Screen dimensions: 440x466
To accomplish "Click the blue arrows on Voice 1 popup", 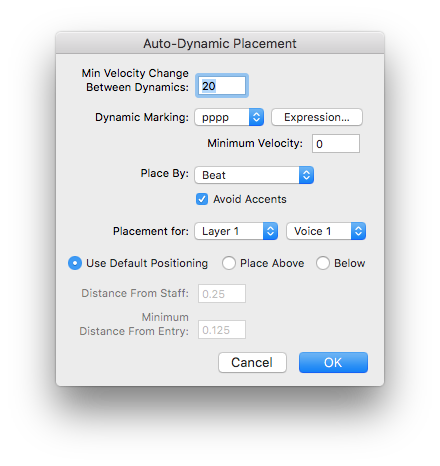I will 358,231.
